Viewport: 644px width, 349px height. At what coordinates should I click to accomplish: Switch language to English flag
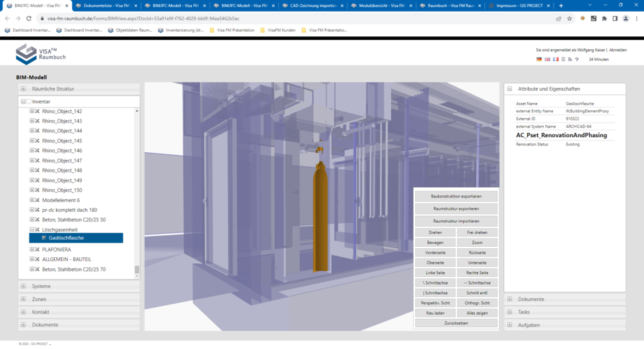547,59
